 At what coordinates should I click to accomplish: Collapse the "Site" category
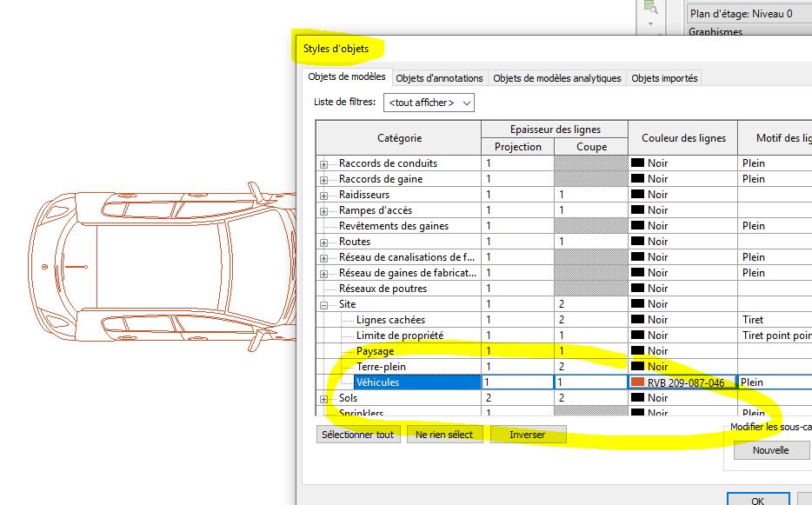pos(325,303)
